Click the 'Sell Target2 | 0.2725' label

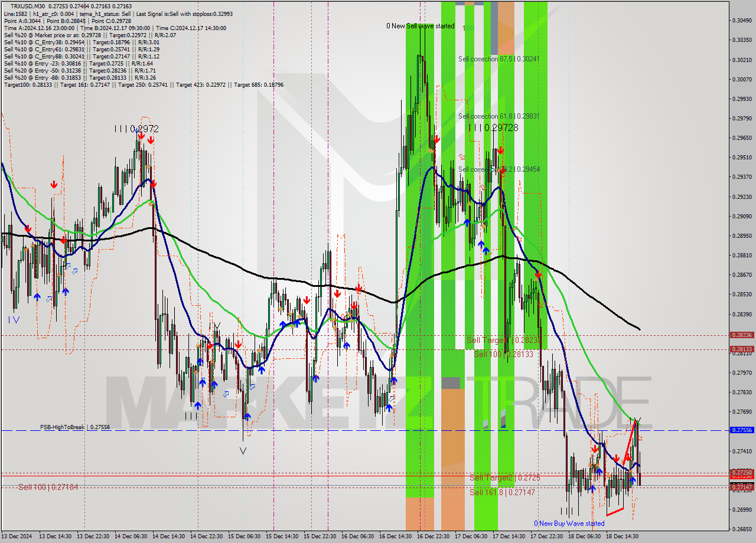(x=504, y=477)
